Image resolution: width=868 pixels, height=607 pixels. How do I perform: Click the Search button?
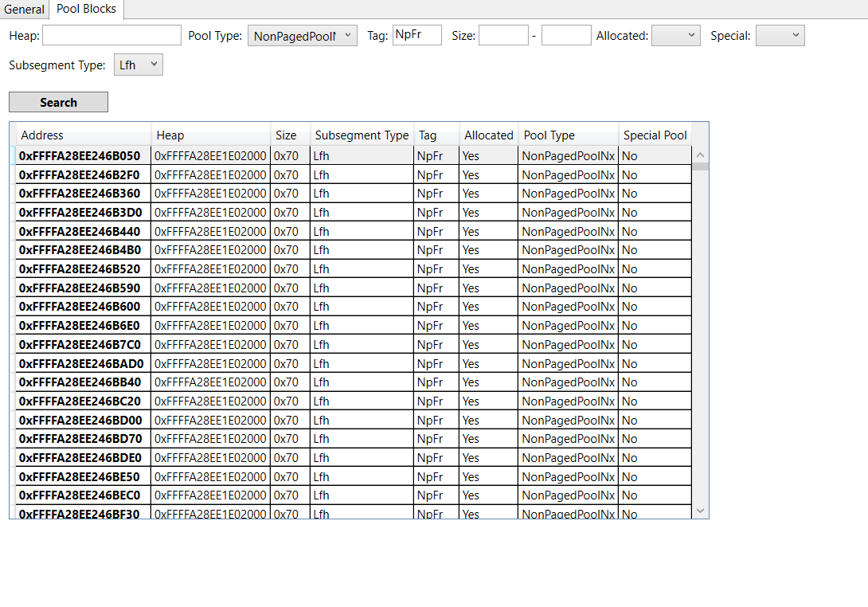58,102
